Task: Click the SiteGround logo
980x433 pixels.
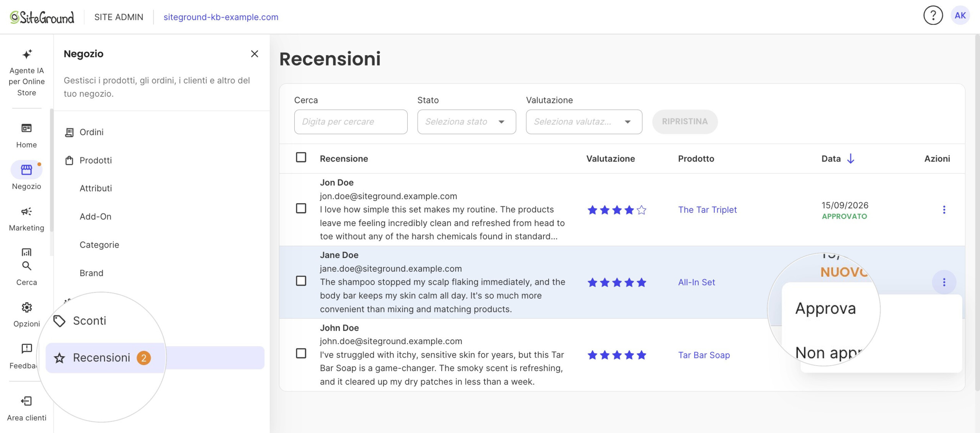Action: [42, 17]
